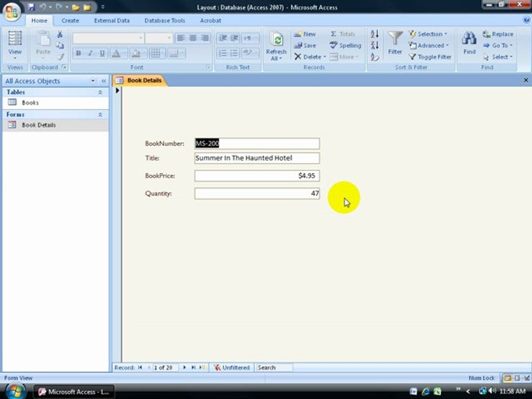Align text left
The height and width of the screenshot is (399, 532).
tap(181, 38)
